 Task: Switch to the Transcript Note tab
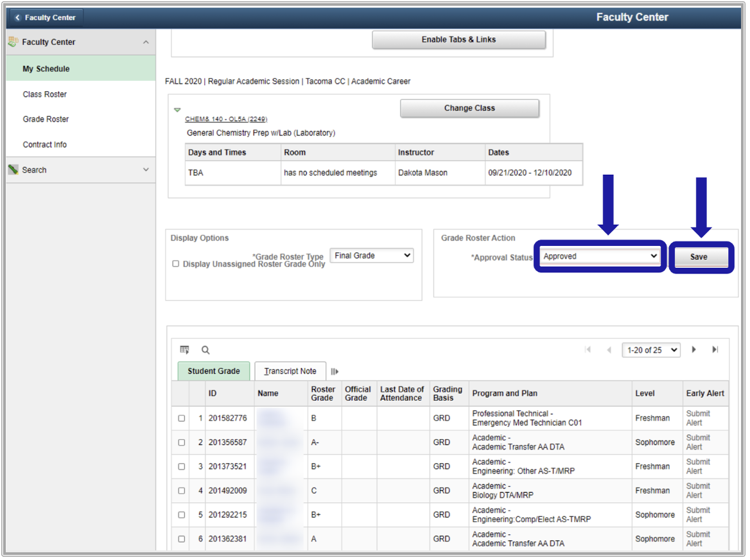click(290, 371)
